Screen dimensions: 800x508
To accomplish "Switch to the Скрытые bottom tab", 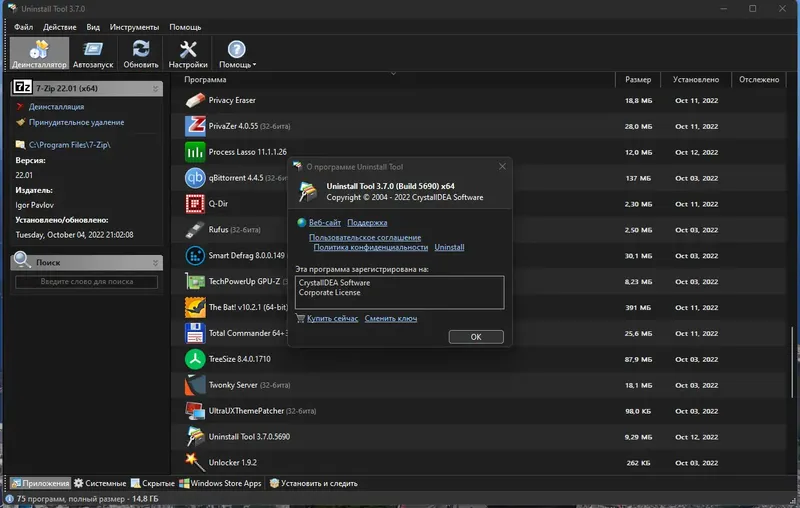I will pyautogui.click(x=153, y=484).
